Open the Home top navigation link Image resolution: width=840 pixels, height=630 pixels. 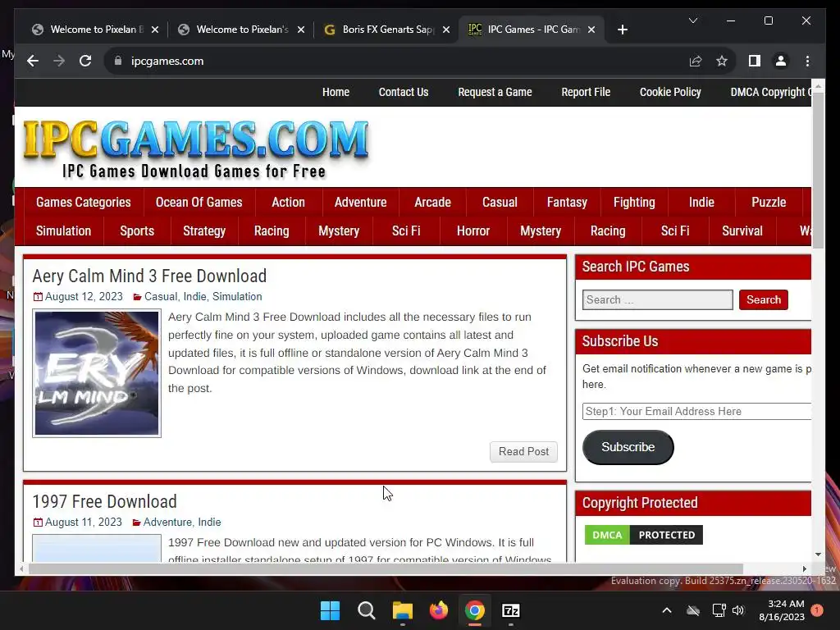click(x=336, y=92)
